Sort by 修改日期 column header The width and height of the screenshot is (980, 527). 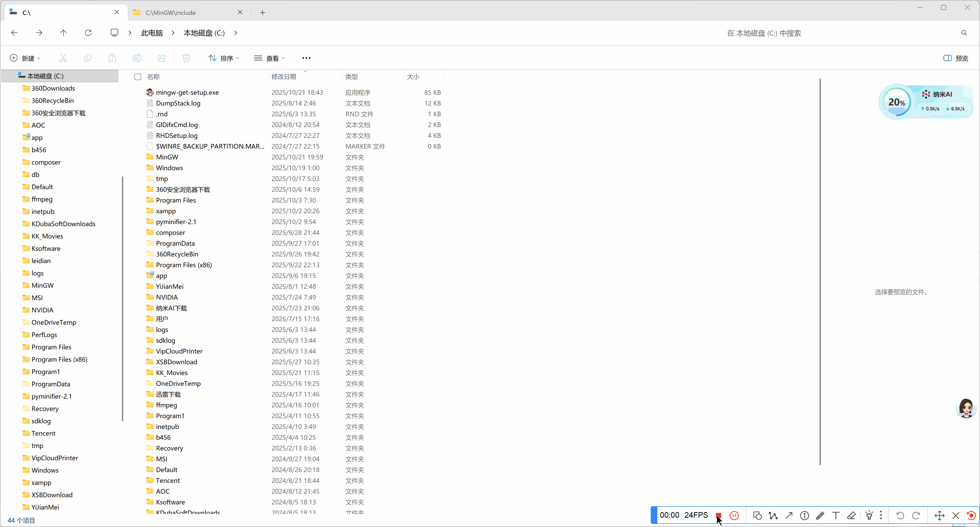pyautogui.click(x=283, y=76)
